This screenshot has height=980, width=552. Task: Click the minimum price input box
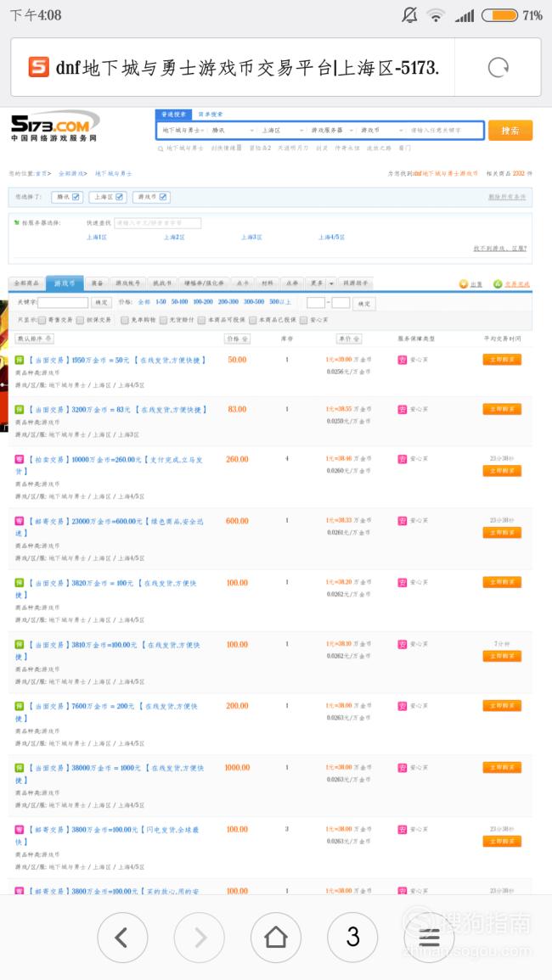point(315,303)
